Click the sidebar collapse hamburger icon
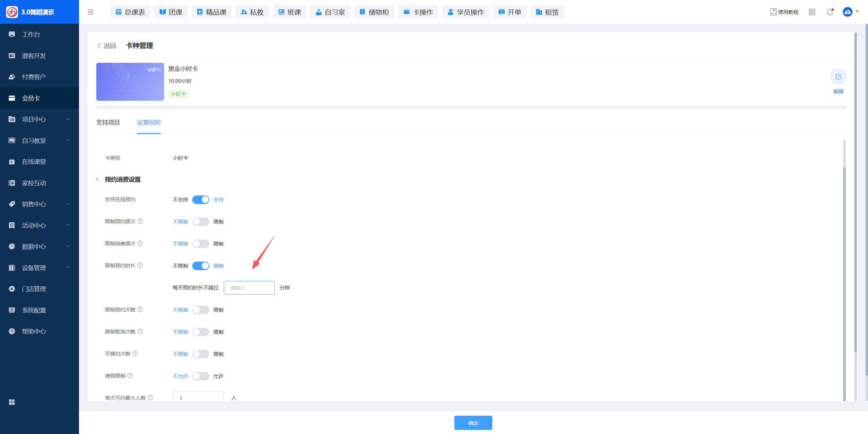The height and width of the screenshot is (434, 868). pos(90,12)
